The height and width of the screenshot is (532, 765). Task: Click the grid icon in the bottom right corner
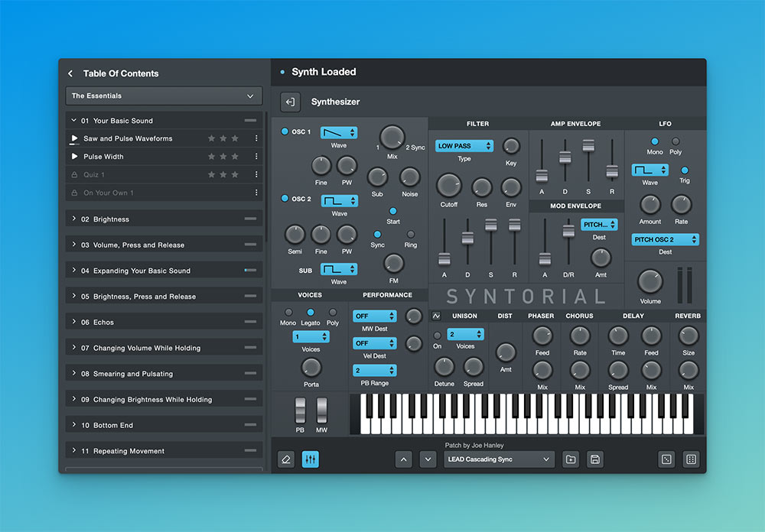click(691, 459)
